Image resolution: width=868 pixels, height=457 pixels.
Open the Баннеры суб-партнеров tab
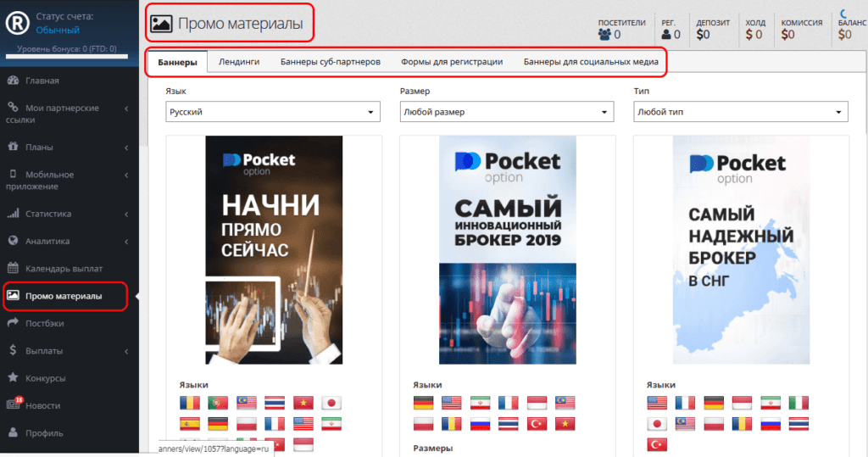[x=331, y=62]
